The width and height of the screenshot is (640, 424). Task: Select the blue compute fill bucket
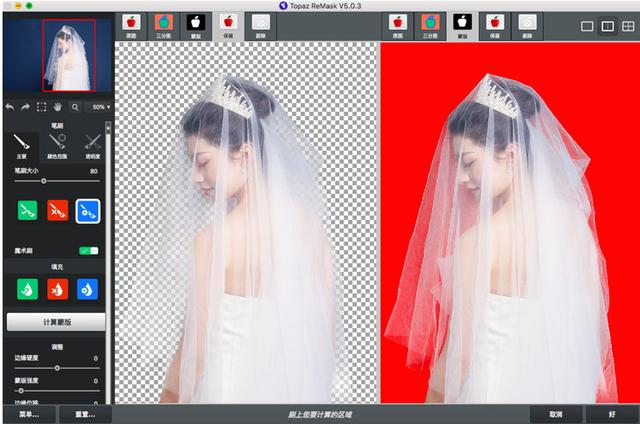point(87,289)
